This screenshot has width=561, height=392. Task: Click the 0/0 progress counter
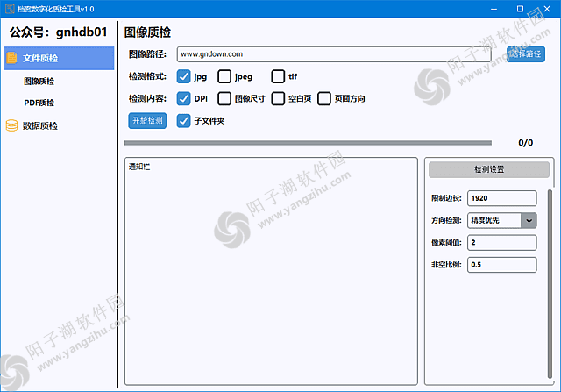[x=525, y=143]
